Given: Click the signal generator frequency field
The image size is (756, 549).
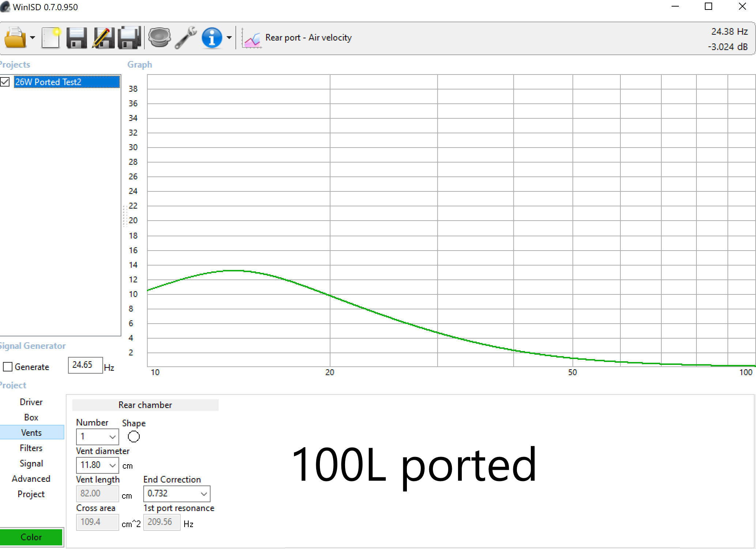Looking at the screenshot, I should coord(85,365).
